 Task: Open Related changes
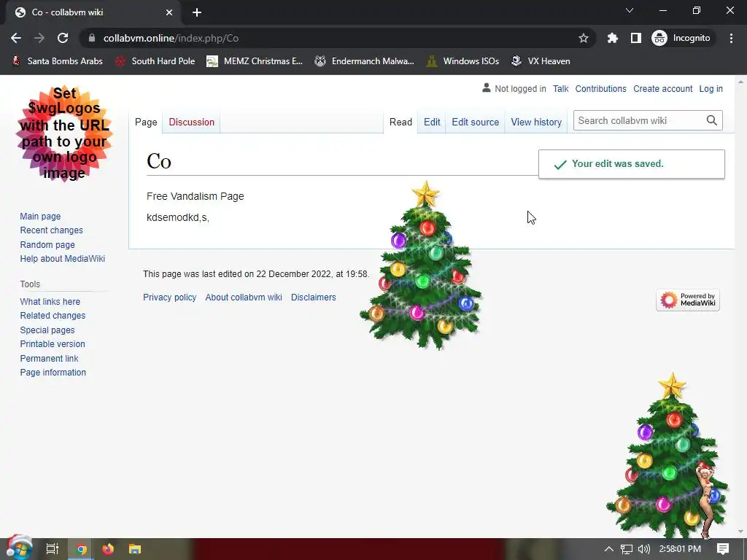point(53,316)
